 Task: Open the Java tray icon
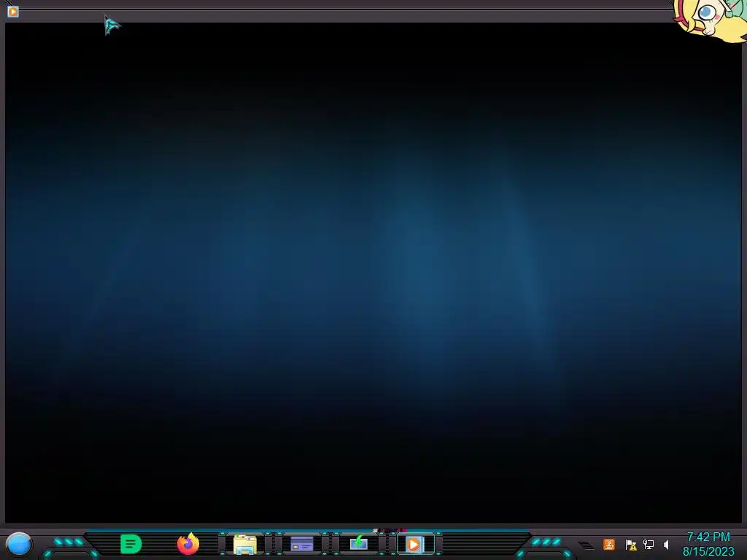(609, 544)
